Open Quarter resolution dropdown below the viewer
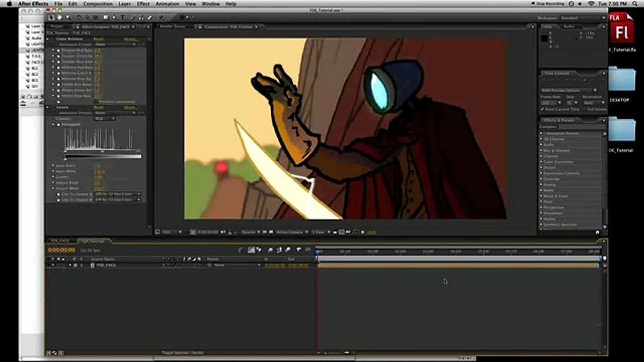644x362 pixels. 251,232
